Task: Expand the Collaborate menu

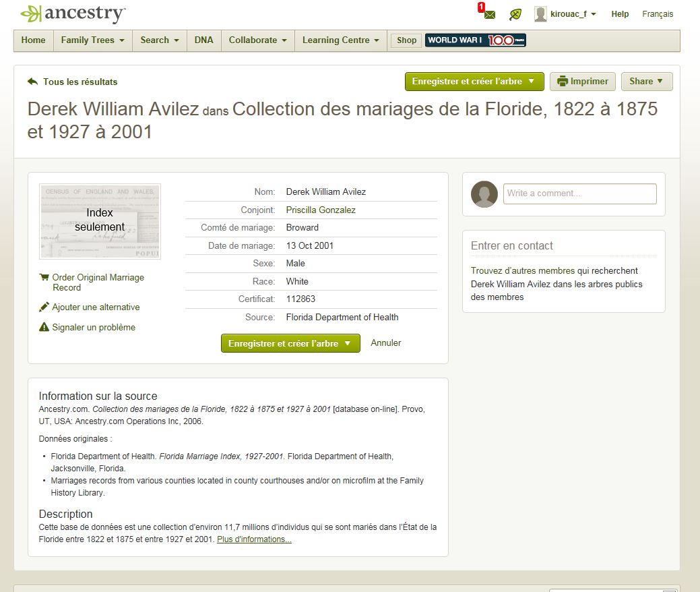Action: (257, 40)
